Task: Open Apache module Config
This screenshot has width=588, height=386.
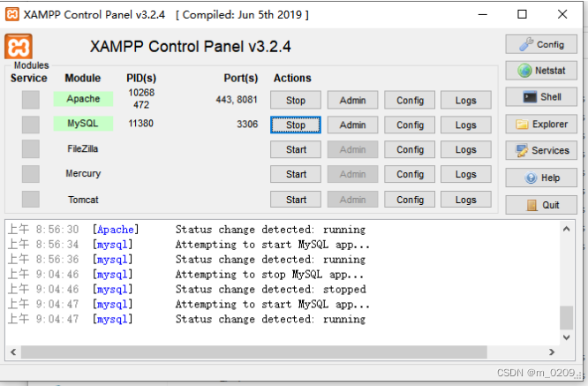Action: pos(410,100)
